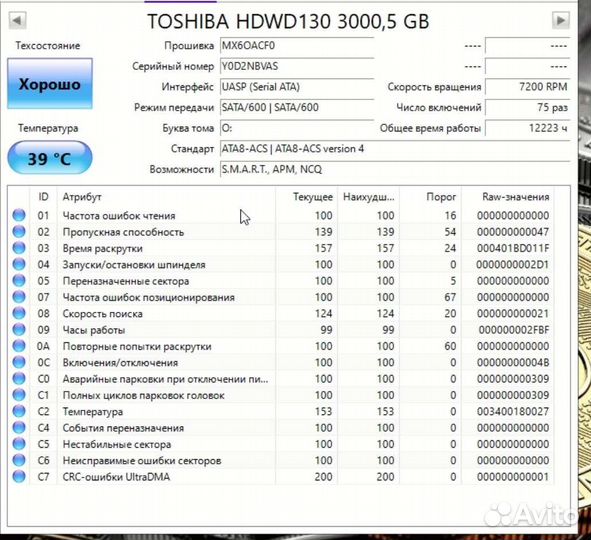Click the Число включений value 75 раз
591x540 pixels.
[527, 107]
